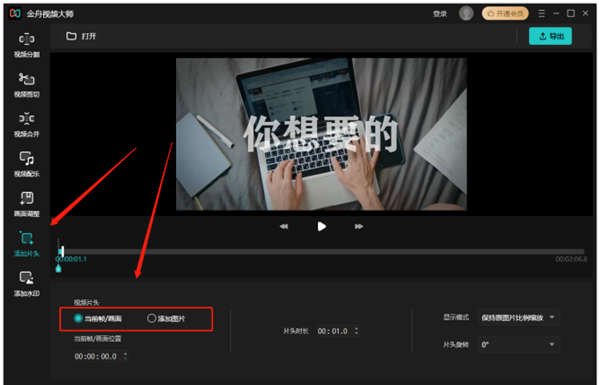Play the video preview
600x385 pixels.
[321, 227]
